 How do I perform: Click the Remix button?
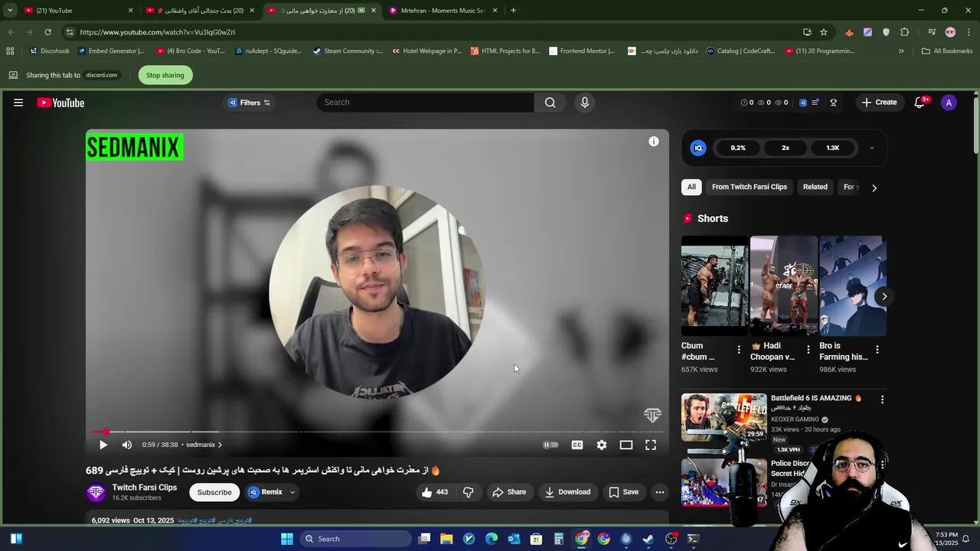coord(265,492)
